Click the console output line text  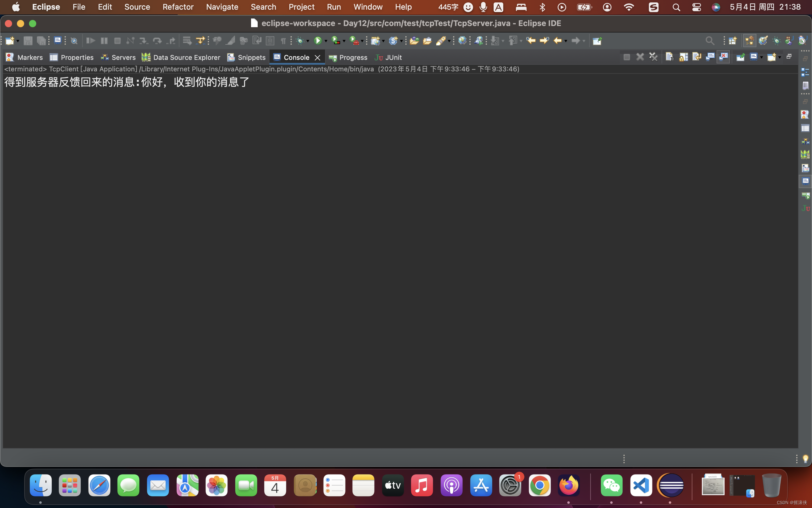(x=127, y=82)
